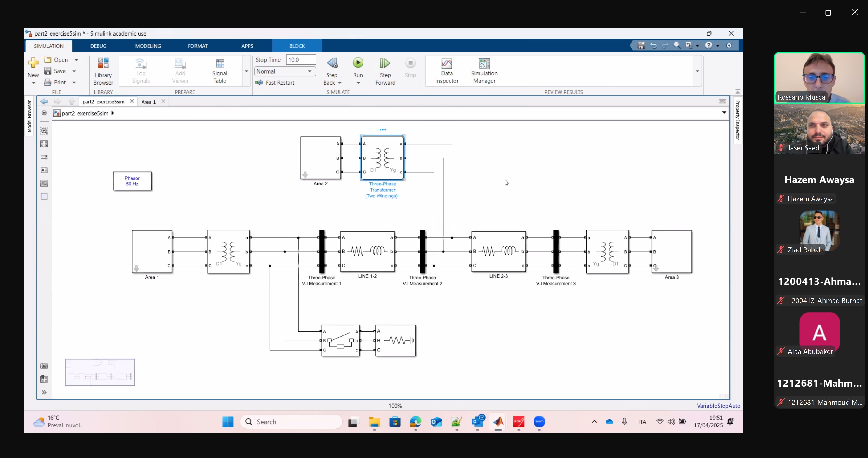Toggle Fast Restart
This screenshot has height=458, width=868.
275,83
